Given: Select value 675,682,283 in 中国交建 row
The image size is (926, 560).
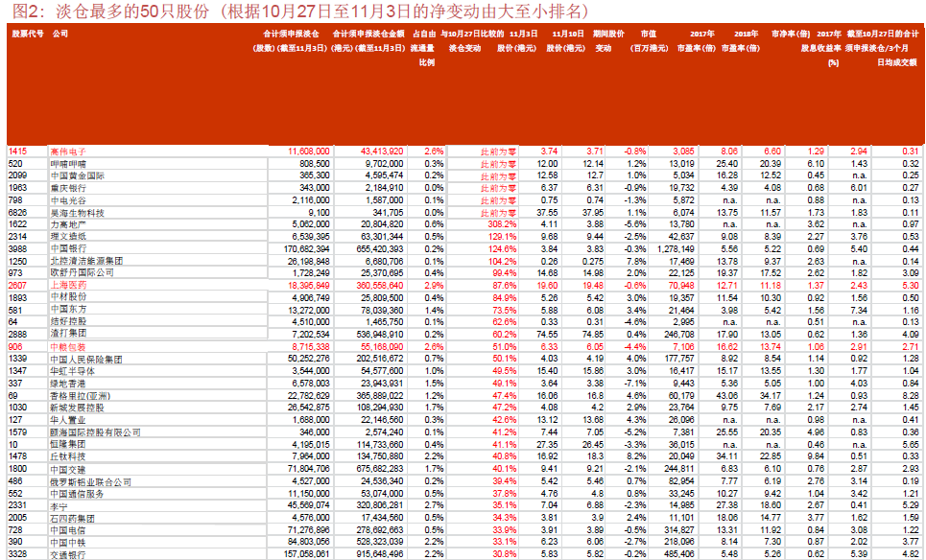Looking at the screenshot, I should [380, 469].
